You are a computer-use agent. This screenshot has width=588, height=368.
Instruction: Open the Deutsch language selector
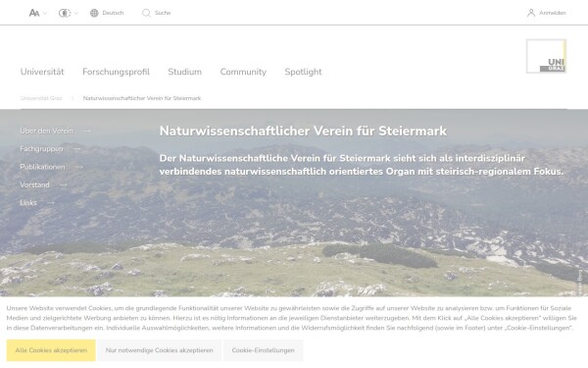click(113, 13)
